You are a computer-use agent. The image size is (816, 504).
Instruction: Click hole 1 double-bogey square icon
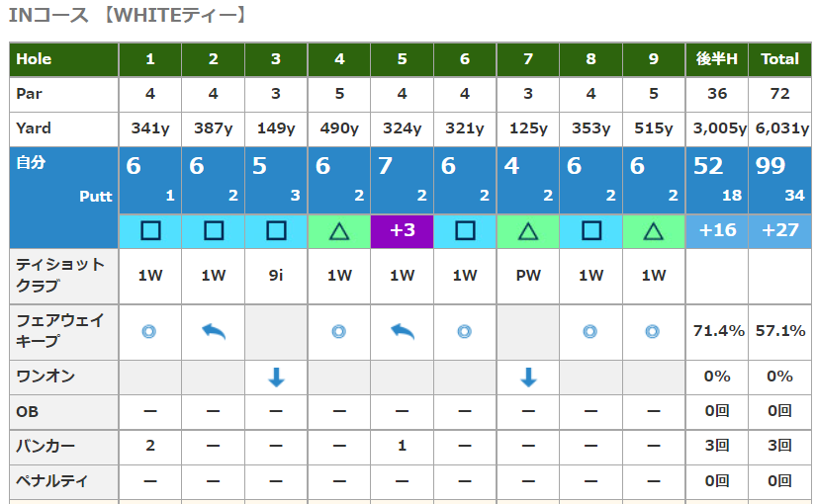coord(150,232)
